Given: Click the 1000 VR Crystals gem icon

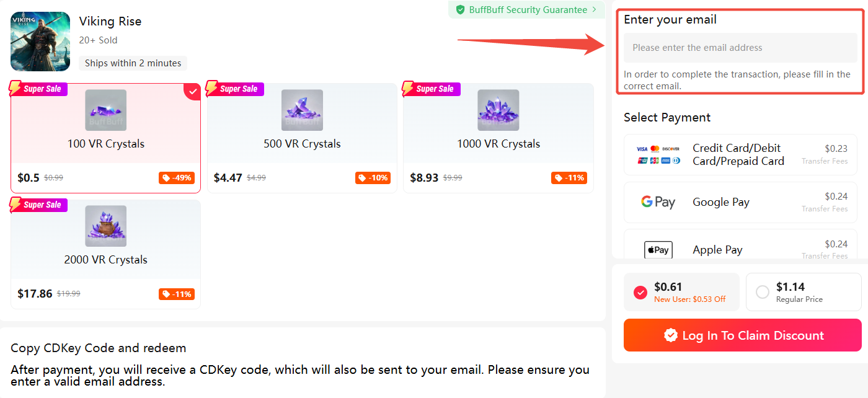Looking at the screenshot, I should click(498, 110).
